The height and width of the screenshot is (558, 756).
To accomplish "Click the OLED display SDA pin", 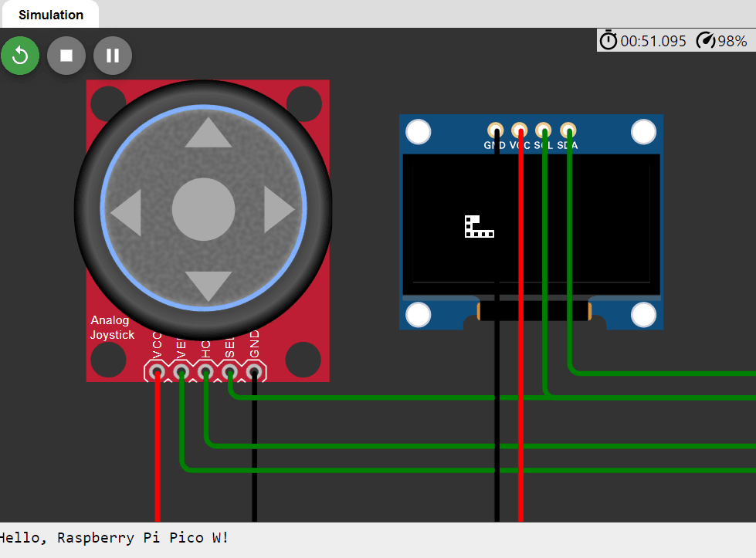I will [x=568, y=130].
